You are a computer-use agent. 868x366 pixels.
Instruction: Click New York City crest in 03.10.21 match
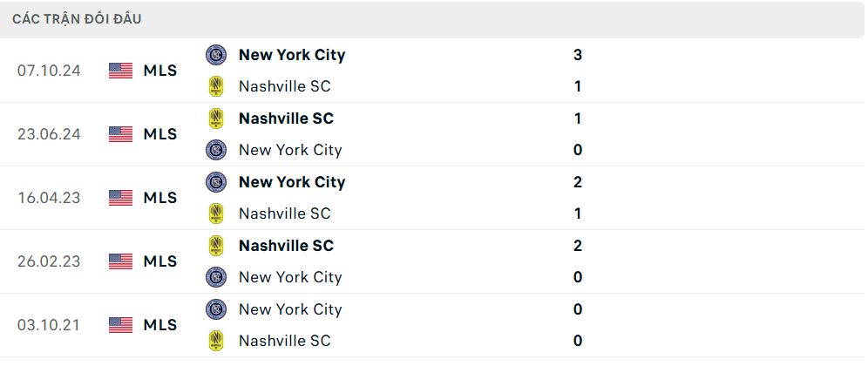tap(216, 309)
